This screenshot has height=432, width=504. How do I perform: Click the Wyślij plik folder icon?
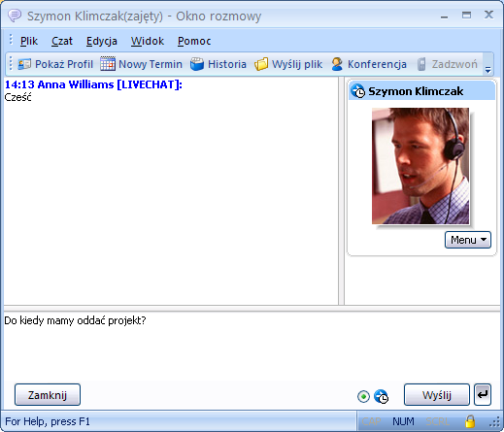pos(261,64)
